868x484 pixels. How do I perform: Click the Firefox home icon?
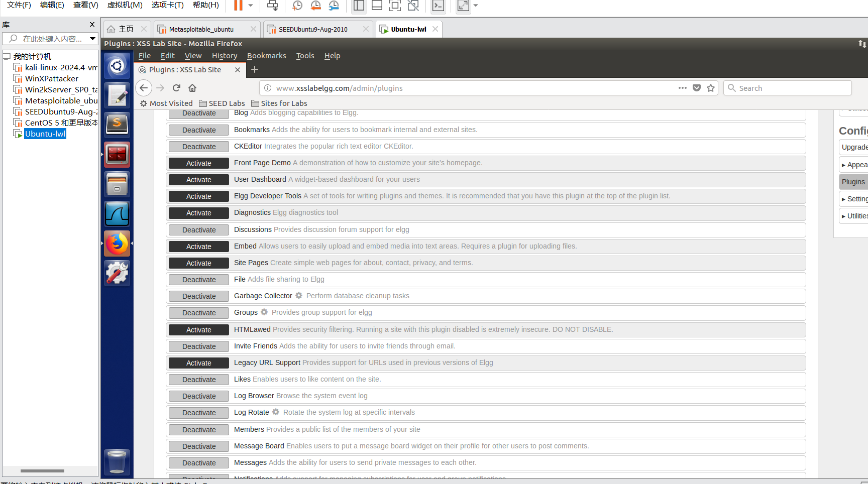point(192,88)
